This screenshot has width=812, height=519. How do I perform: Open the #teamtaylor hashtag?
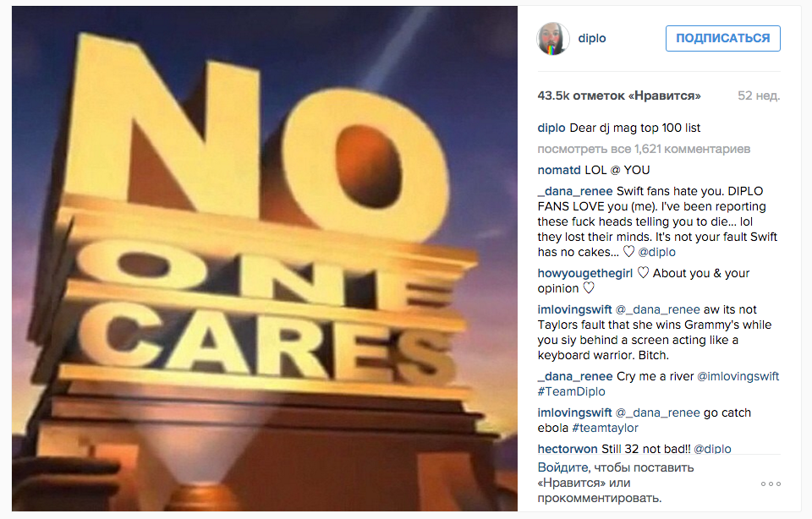click(x=605, y=428)
